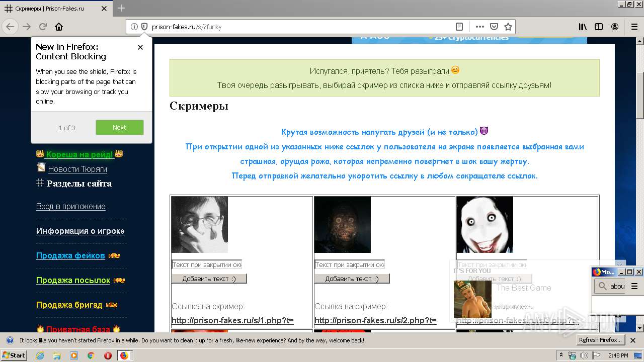Go back using the browser back arrow
The width and height of the screenshot is (644, 362).
pos(10,27)
